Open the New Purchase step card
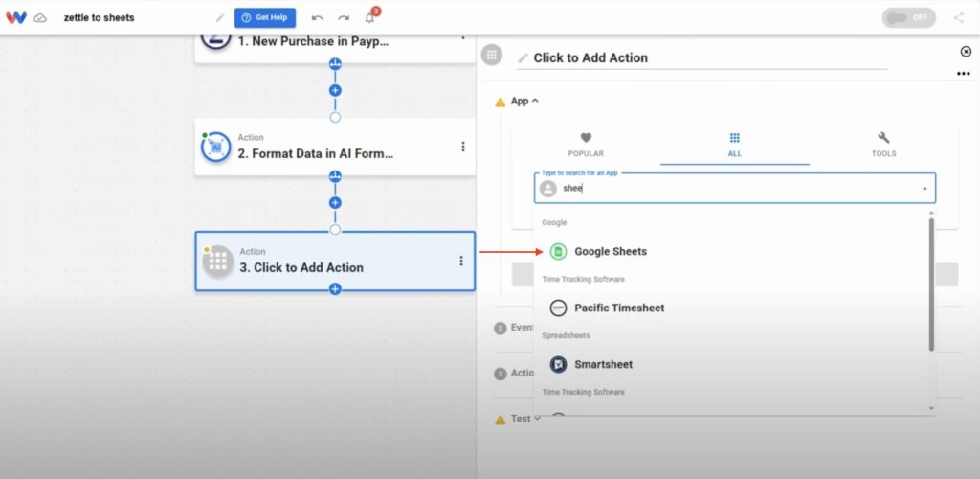 [335, 49]
